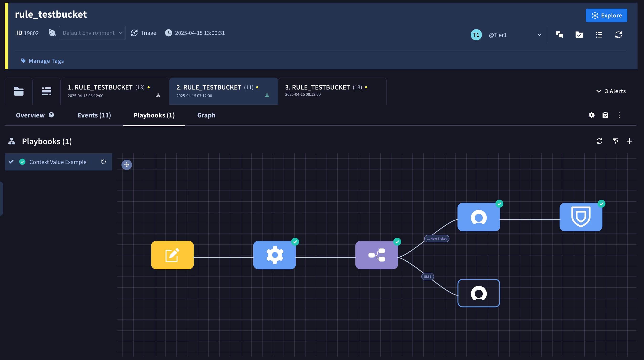Click the T1 avatar badge

coord(476,35)
